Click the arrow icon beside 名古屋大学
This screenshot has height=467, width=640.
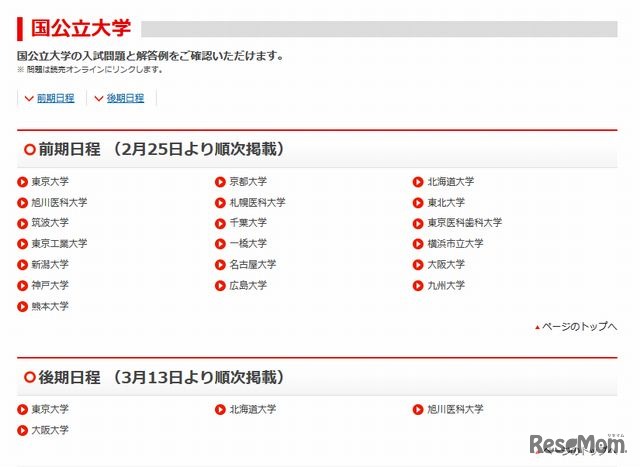pos(220,265)
